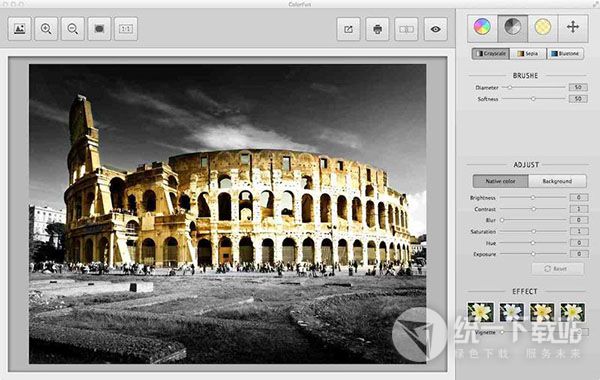Select the rainbow color brush mode

click(x=482, y=27)
